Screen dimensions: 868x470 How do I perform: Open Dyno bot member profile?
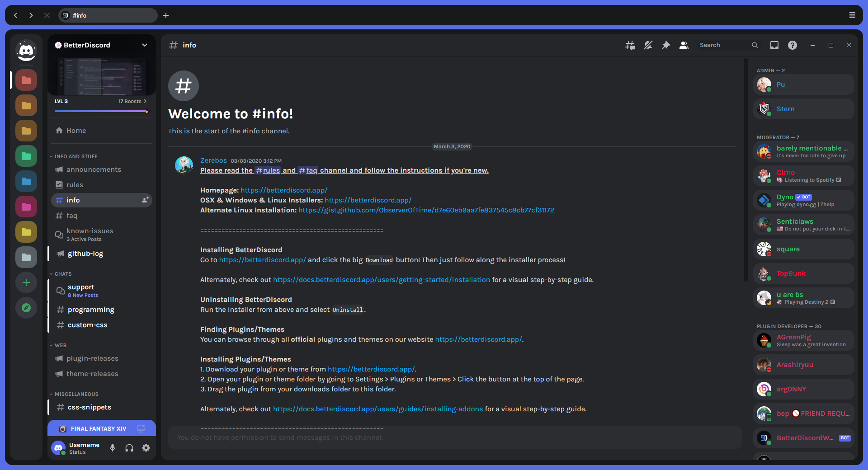coord(804,200)
